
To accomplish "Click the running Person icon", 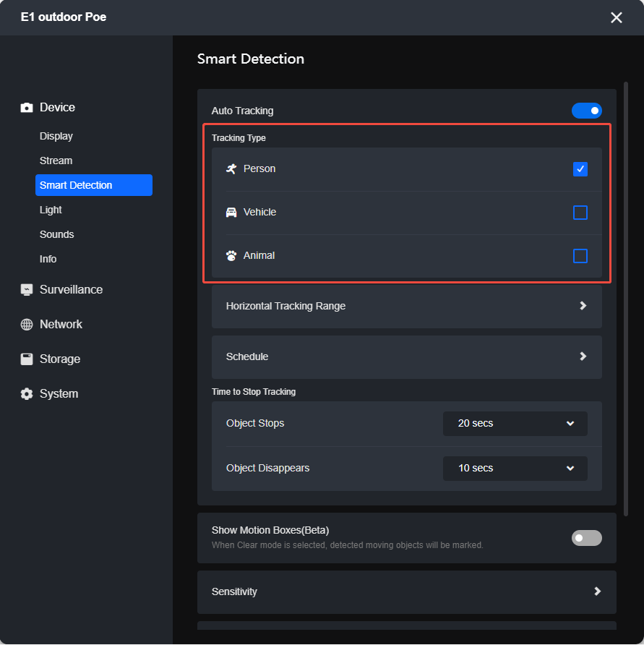I will (231, 168).
